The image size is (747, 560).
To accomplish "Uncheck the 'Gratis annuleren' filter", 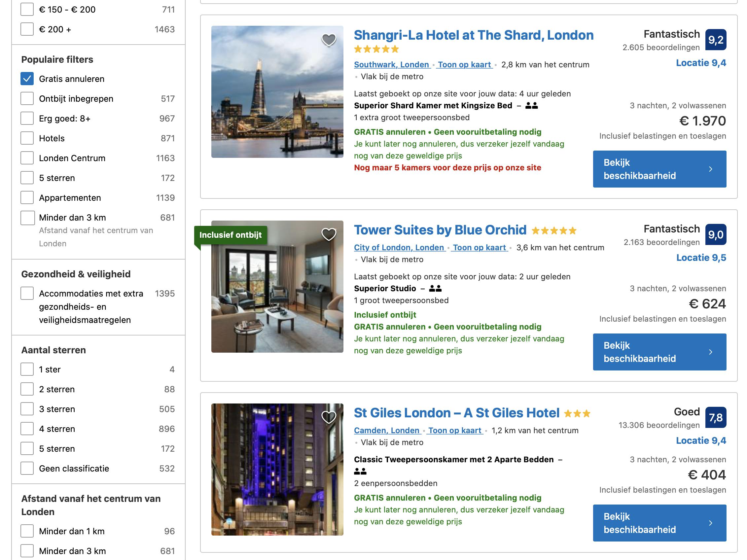I will (x=27, y=79).
